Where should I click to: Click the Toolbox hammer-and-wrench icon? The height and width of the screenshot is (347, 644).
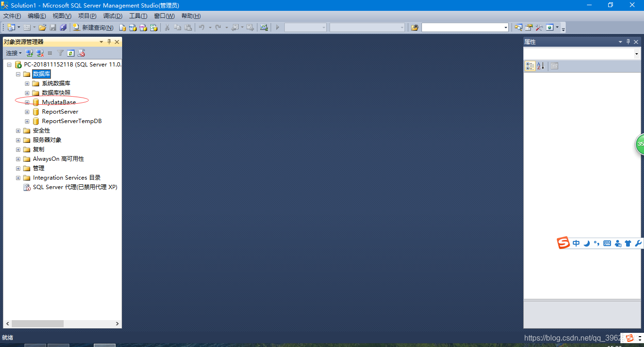539,27
